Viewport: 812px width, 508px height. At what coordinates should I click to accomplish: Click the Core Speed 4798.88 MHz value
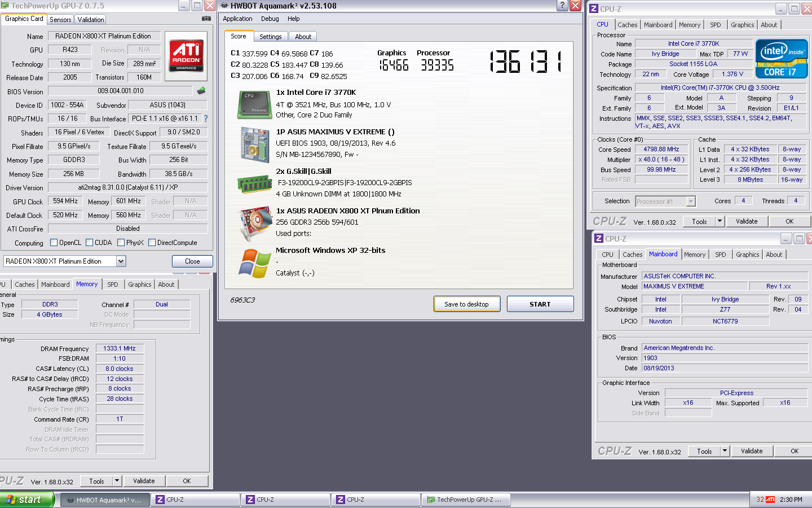point(661,150)
